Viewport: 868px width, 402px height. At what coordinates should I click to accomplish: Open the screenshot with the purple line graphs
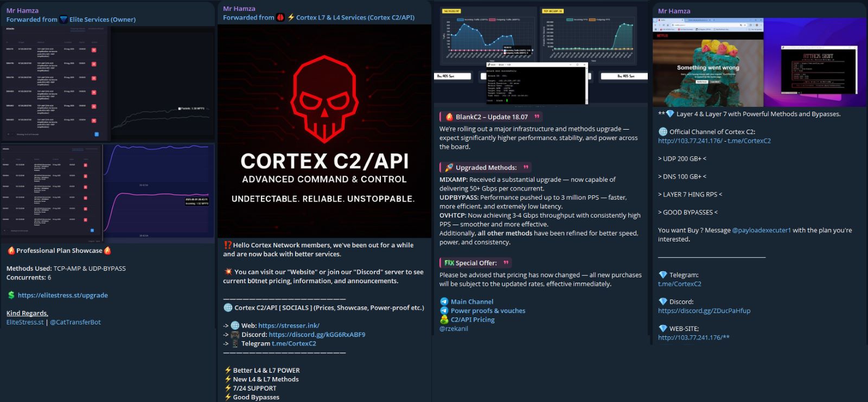tap(108, 192)
